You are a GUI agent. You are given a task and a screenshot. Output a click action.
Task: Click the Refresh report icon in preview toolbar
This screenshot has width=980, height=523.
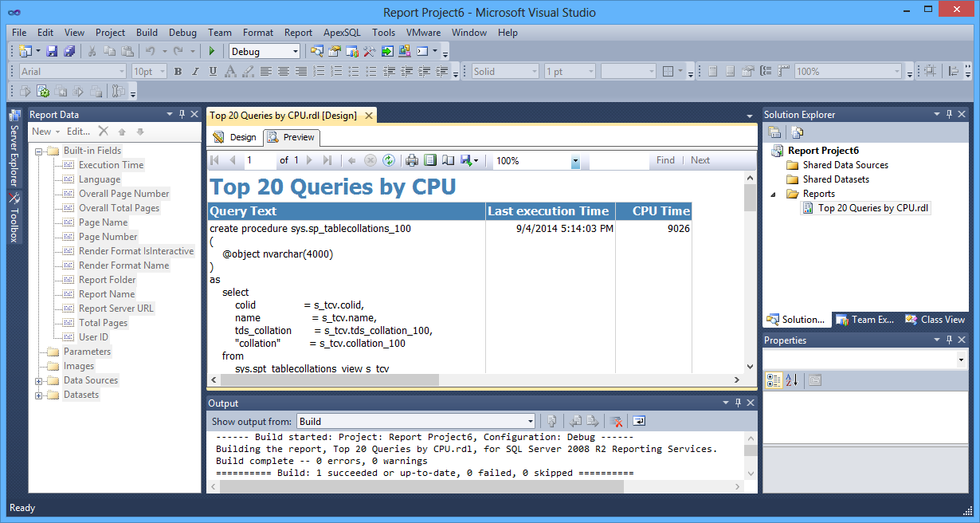(388, 160)
